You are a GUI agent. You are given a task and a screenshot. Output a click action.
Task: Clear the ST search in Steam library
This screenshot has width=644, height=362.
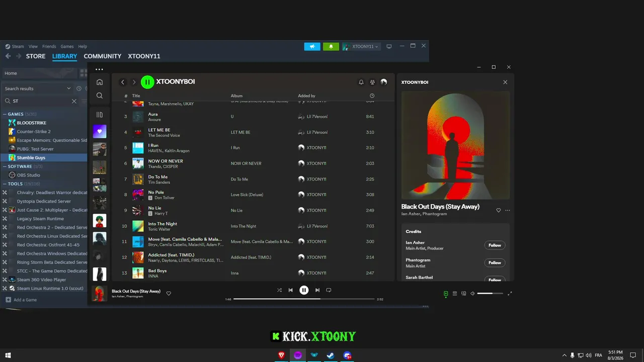[74, 101]
